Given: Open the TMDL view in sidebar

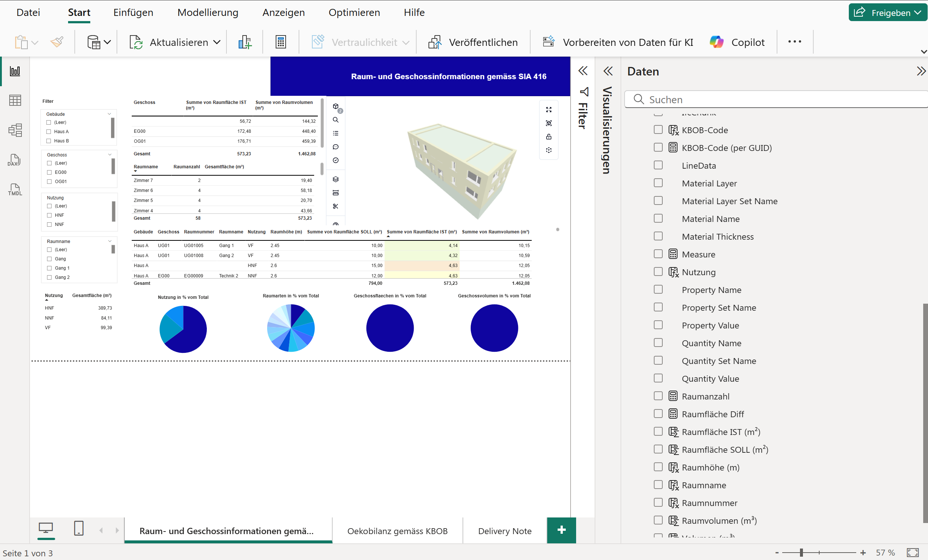Looking at the screenshot, I should click(15, 189).
